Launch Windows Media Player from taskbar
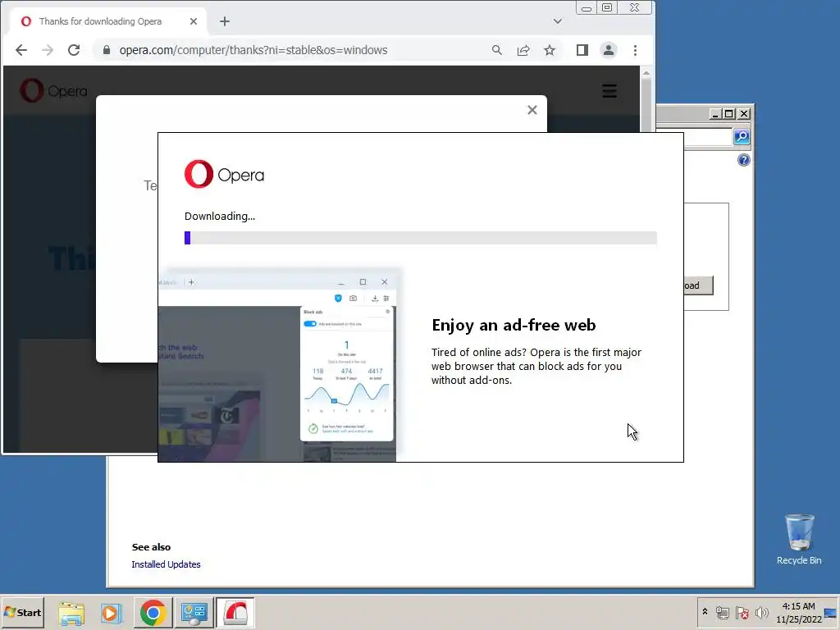Viewport: 840px width, 630px height. [112, 613]
